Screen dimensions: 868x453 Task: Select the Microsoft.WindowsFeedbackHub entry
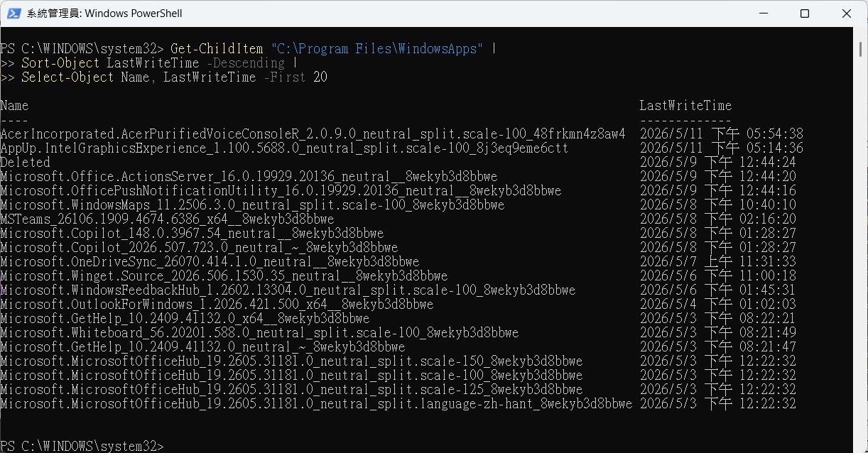[288, 290]
